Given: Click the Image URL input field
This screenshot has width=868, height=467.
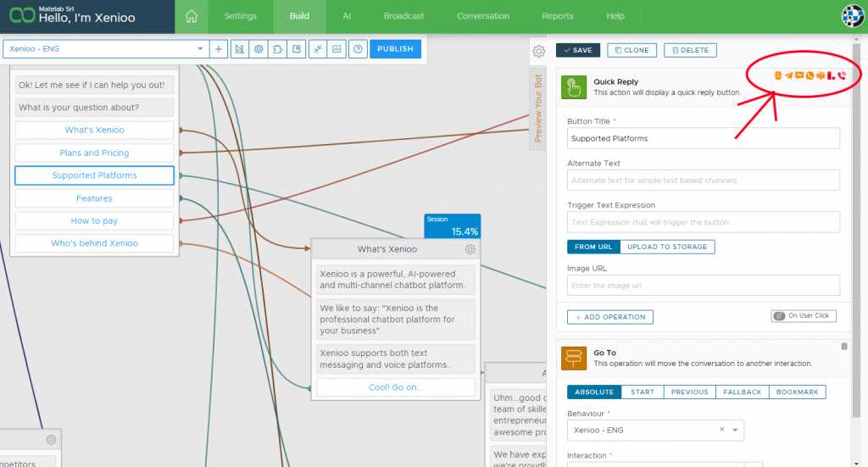Looking at the screenshot, I should (703, 286).
